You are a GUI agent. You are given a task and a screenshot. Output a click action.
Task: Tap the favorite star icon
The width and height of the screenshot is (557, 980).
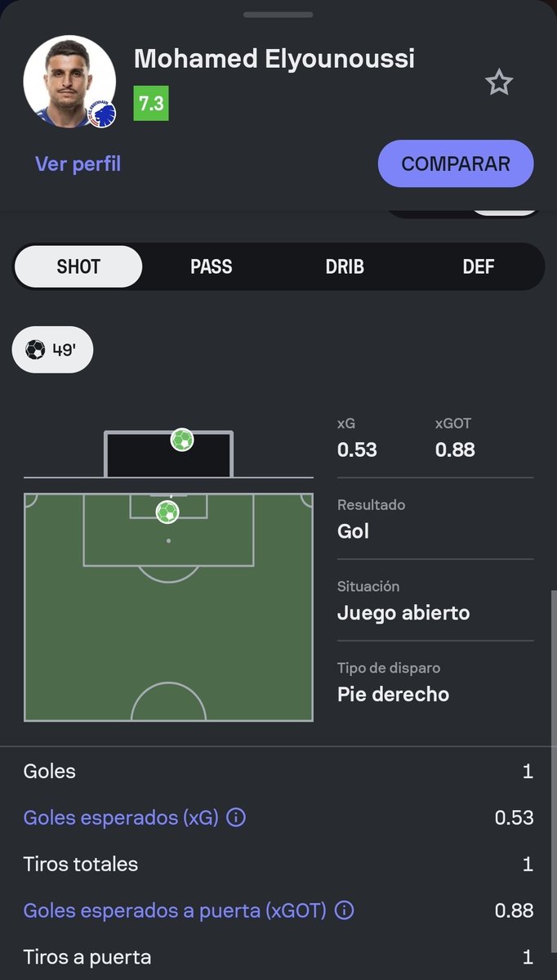499,83
